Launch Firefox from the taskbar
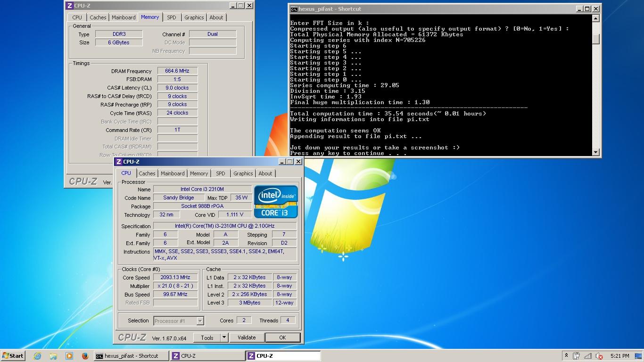 [x=85, y=356]
